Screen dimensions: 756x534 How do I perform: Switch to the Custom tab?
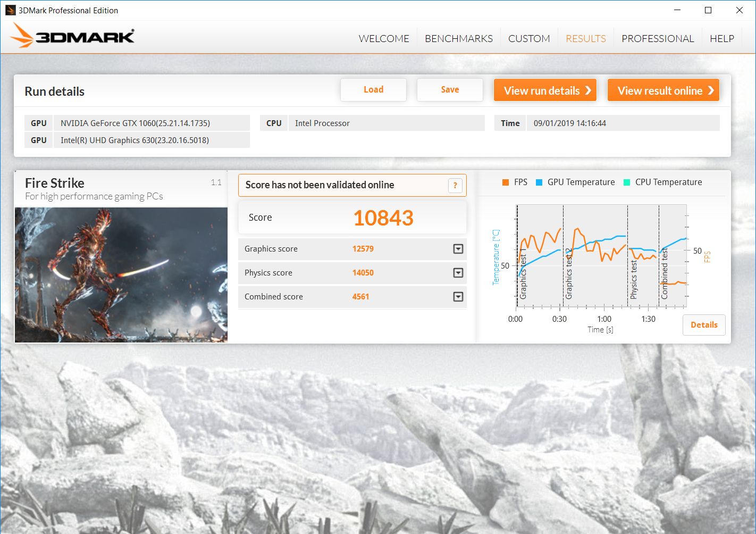(529, 39)
